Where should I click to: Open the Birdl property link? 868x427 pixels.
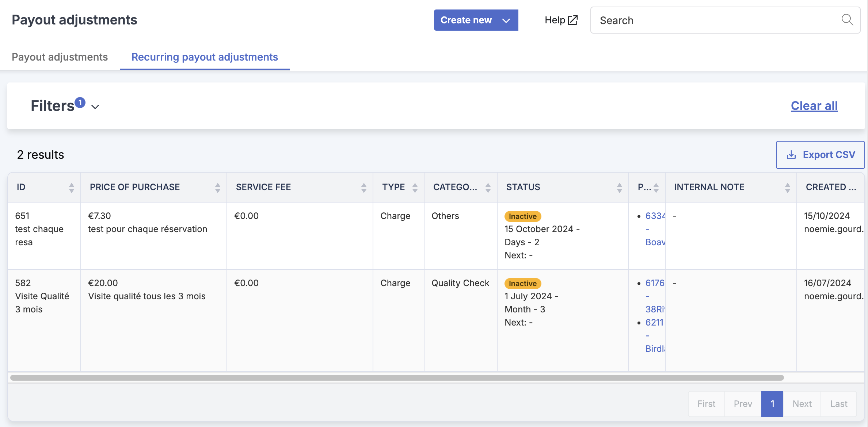tap(655, 349)
